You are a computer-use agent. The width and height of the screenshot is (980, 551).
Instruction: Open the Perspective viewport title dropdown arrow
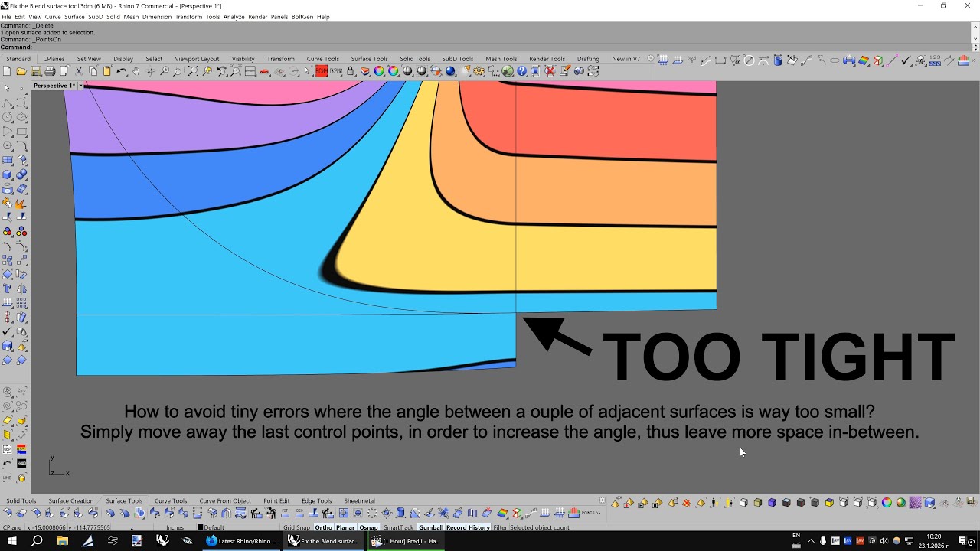[x=80, y=86]
